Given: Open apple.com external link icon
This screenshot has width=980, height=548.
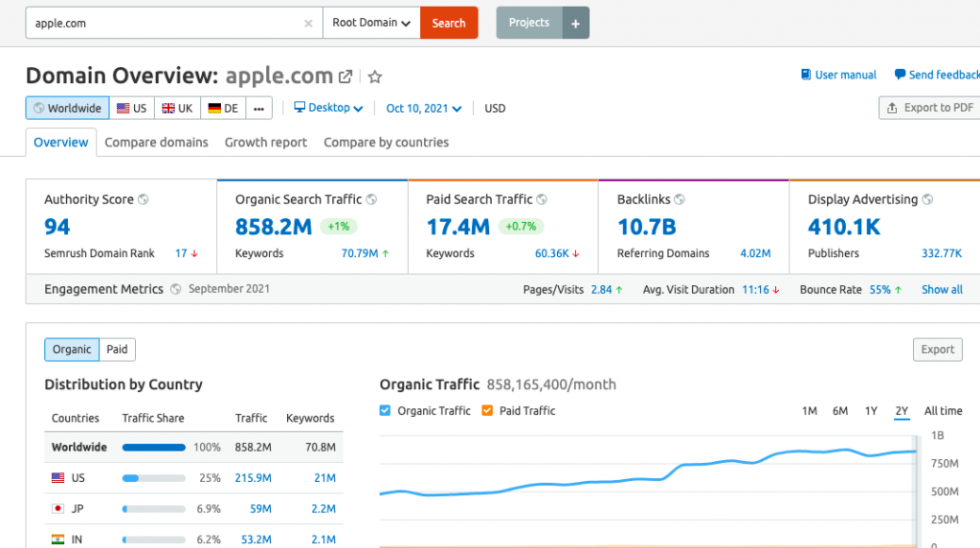Looking at the screenshot, I should point(345,77).
